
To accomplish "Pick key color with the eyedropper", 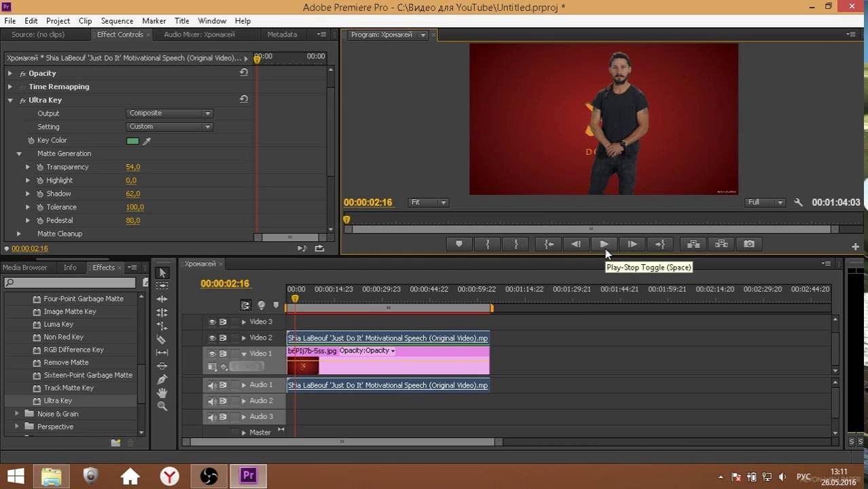I will 147,141.
